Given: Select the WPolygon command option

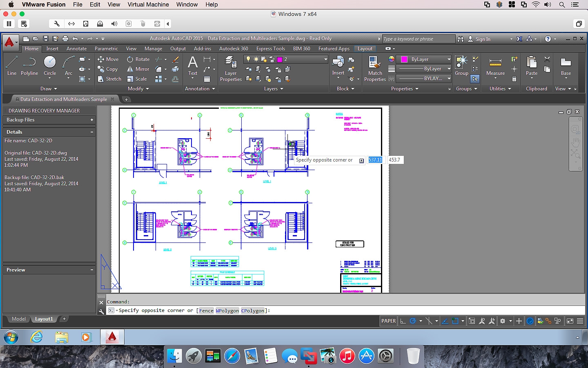Looking at the screenshot, I should tap(227, 311).
